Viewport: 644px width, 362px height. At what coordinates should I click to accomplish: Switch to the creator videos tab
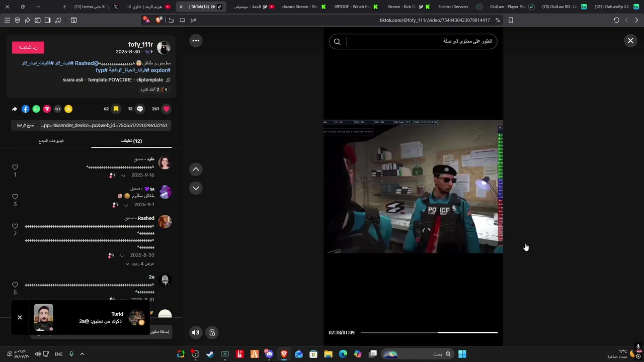(51, 141)
